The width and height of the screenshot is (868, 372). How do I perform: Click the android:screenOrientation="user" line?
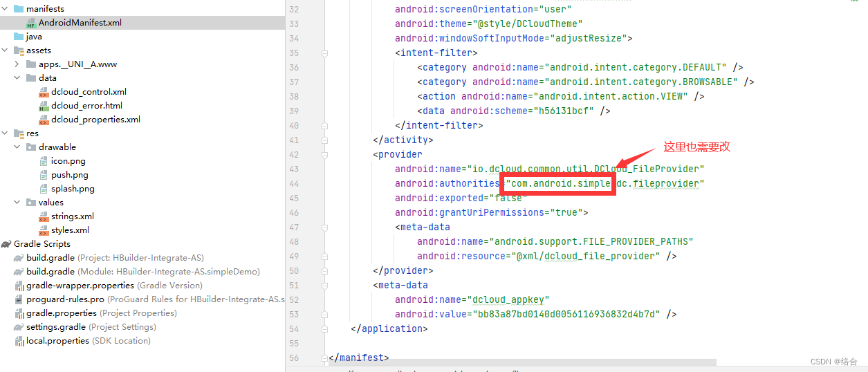(x=483, y=10)
